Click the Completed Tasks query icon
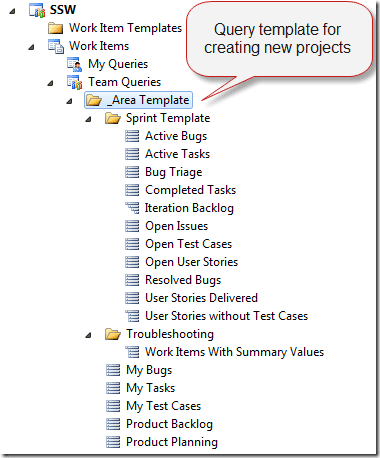This screenshot has height=458, width=380. (132, 190)
